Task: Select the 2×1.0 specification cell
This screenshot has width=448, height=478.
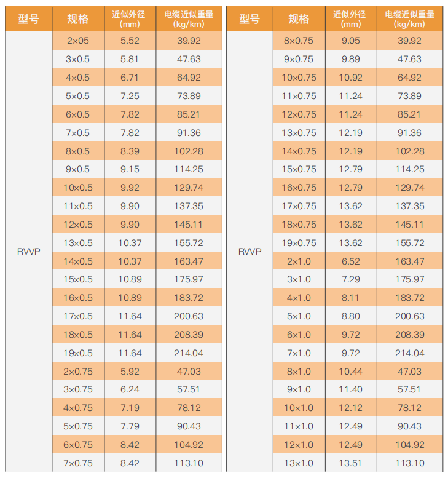Action: pos(299,261)
